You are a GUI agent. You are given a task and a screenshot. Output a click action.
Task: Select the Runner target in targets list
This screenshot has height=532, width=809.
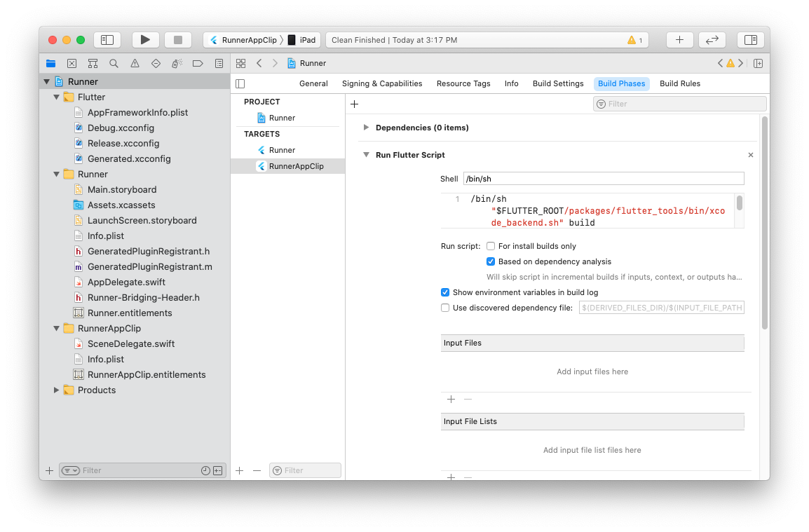pos(282,150)
